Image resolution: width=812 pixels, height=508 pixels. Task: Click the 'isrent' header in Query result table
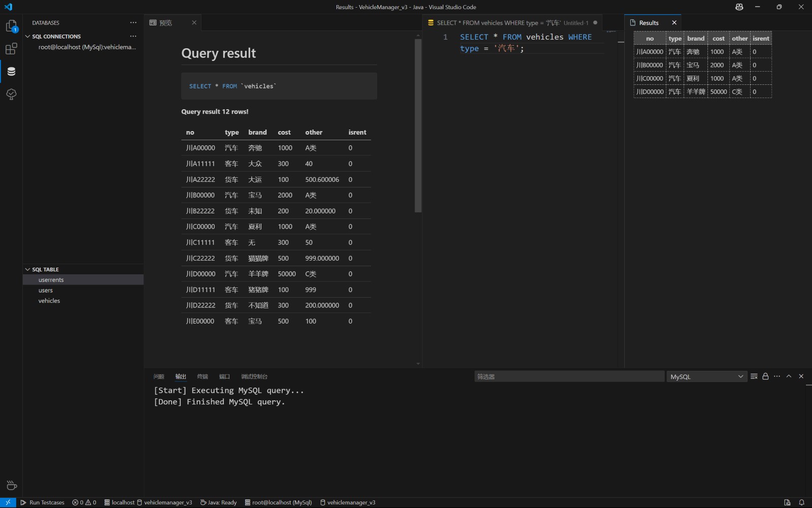click(357, 133)
